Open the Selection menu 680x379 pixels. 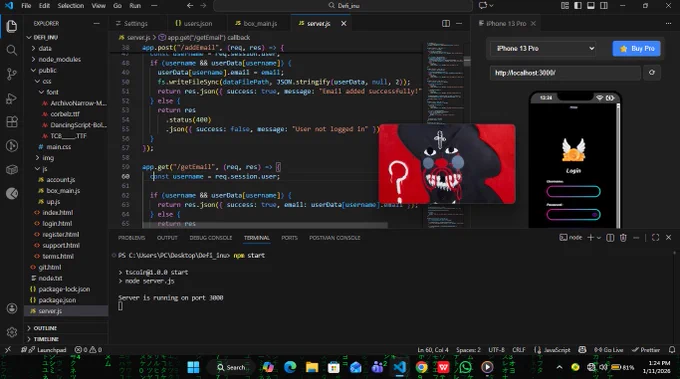click(x=70, y=6)
